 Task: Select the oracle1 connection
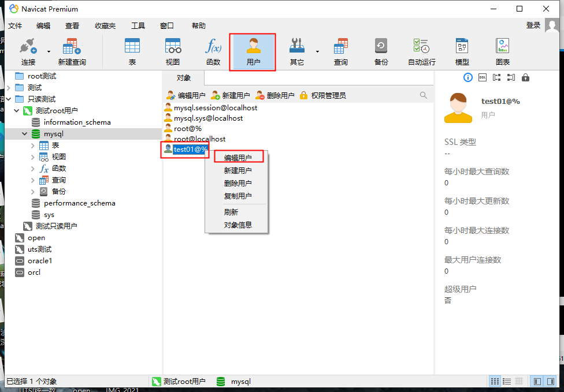(34, 260)
